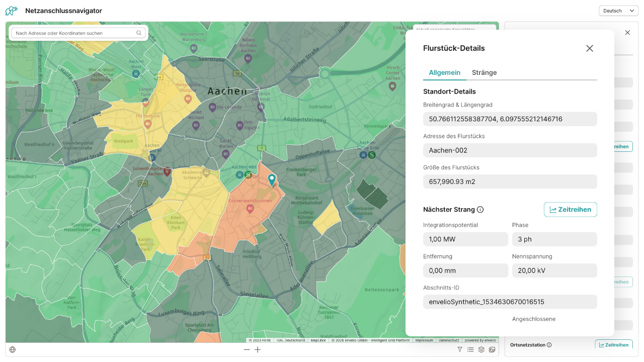Click the info icon beside Nächster Strang
The image size is (644, 362).
[480, 210]
